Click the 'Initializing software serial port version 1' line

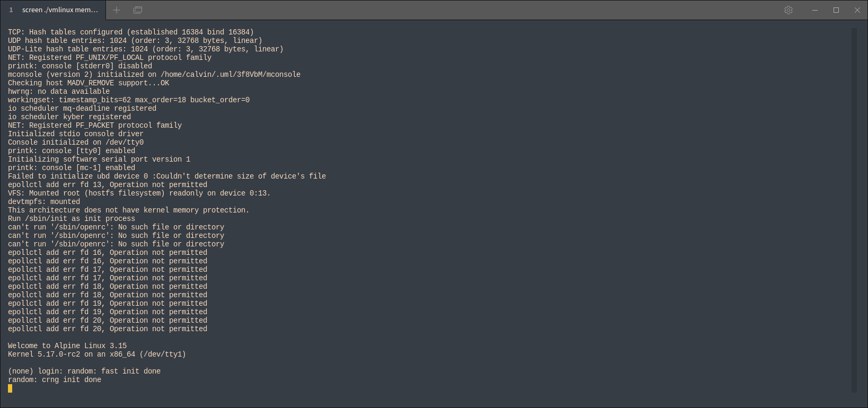point(99,159)
